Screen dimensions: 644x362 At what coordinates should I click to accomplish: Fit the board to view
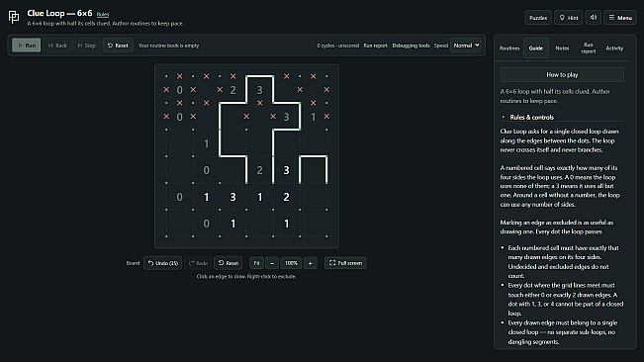(x=256, y=263)
